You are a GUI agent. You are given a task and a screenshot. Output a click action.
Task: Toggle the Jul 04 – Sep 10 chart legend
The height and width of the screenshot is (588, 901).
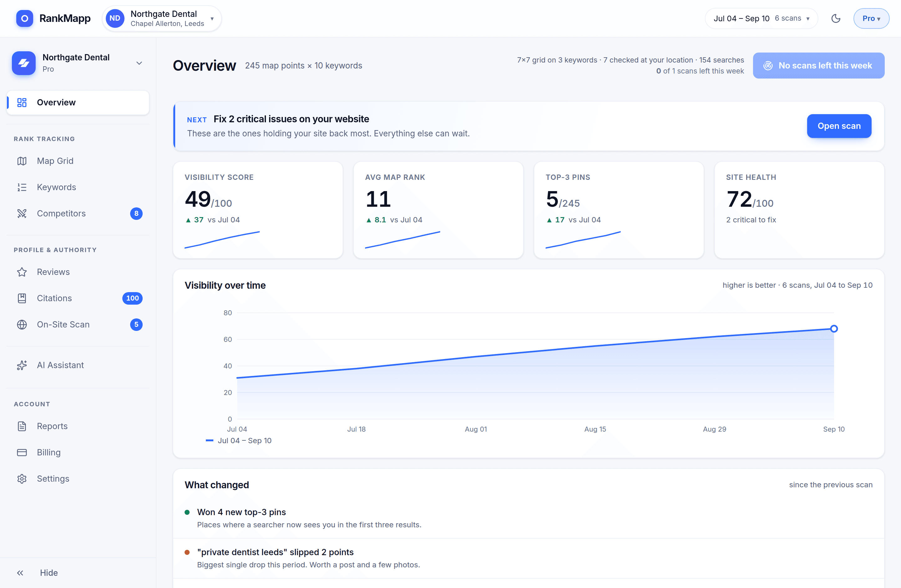pyautogui.click(x=238, y=440)
